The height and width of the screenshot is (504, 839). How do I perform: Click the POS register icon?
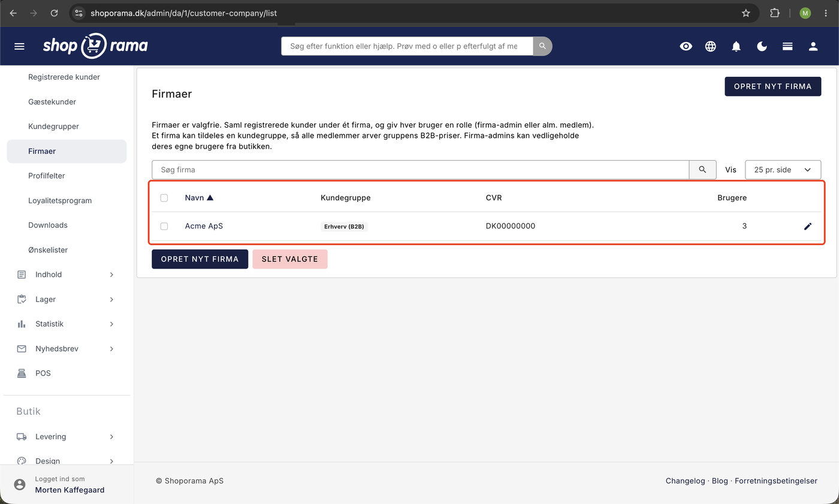[x=22, y=373]
